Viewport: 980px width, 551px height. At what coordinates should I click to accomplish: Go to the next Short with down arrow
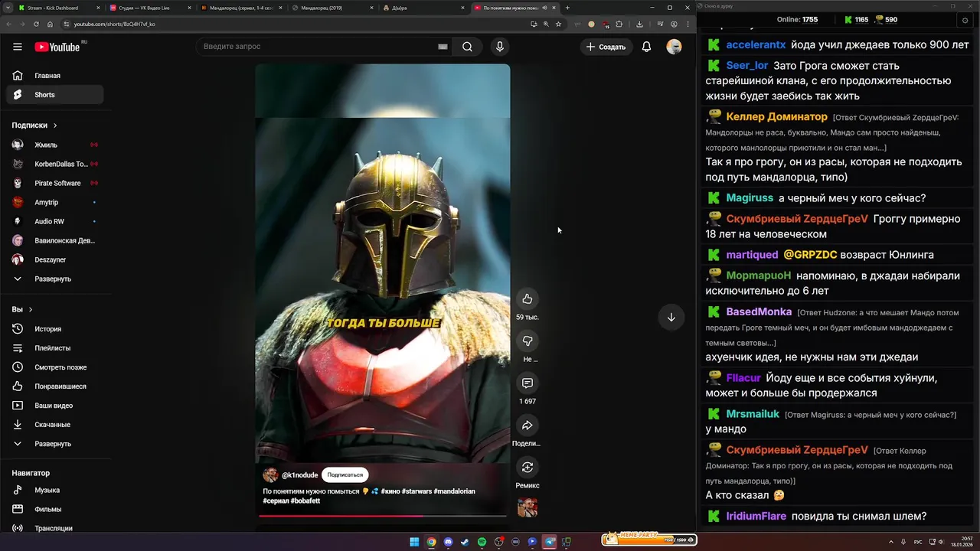click(x=671, y=317)
